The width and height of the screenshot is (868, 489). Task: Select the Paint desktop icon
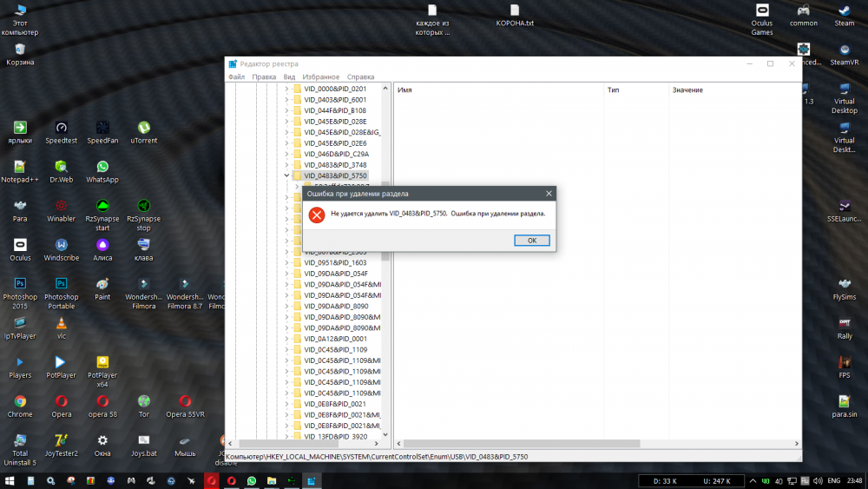tap(102, 289)
